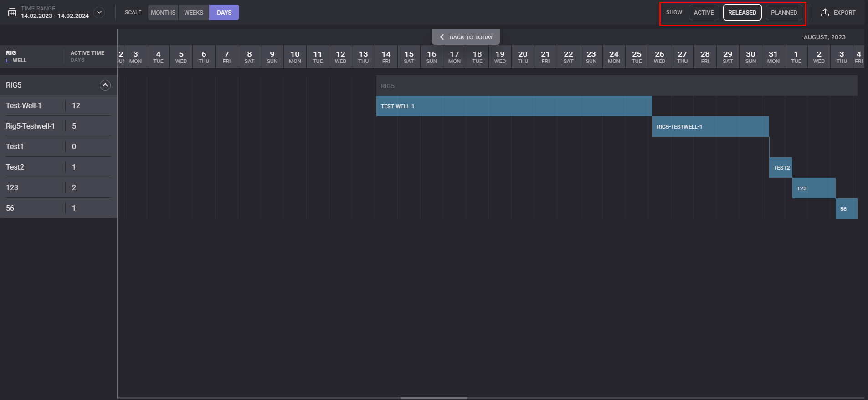Toggle the Active filter
868x400 pixels.
tap(704, 12)
